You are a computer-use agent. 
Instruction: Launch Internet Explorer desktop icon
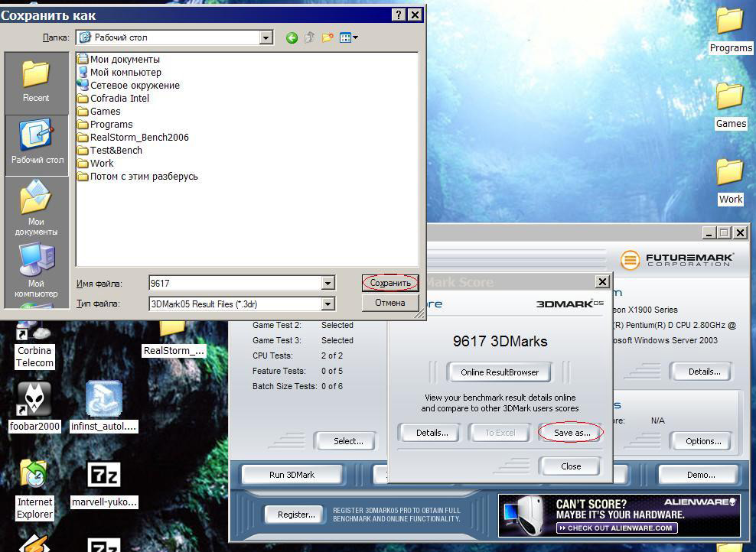34,489
